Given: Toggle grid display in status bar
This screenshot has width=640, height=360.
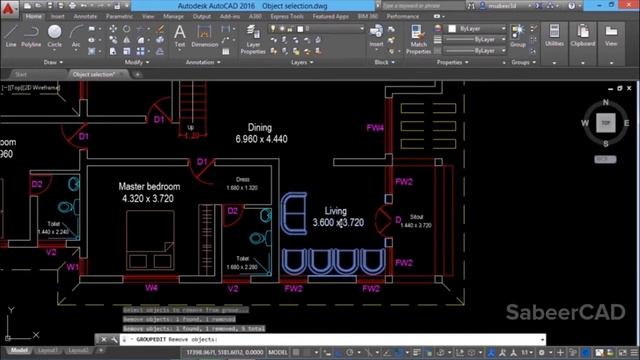Looking at the screenshot, I should [296, 352].
